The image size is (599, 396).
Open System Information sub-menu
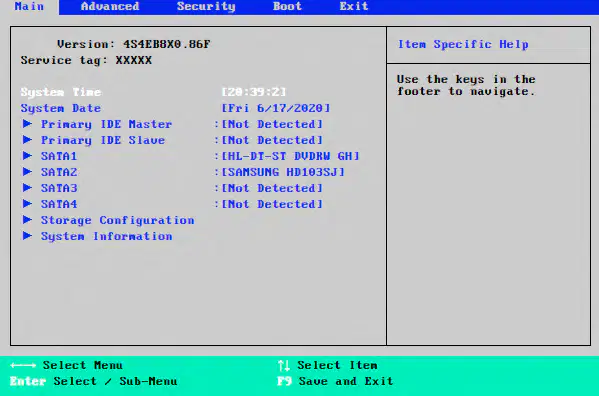point(107,237)
